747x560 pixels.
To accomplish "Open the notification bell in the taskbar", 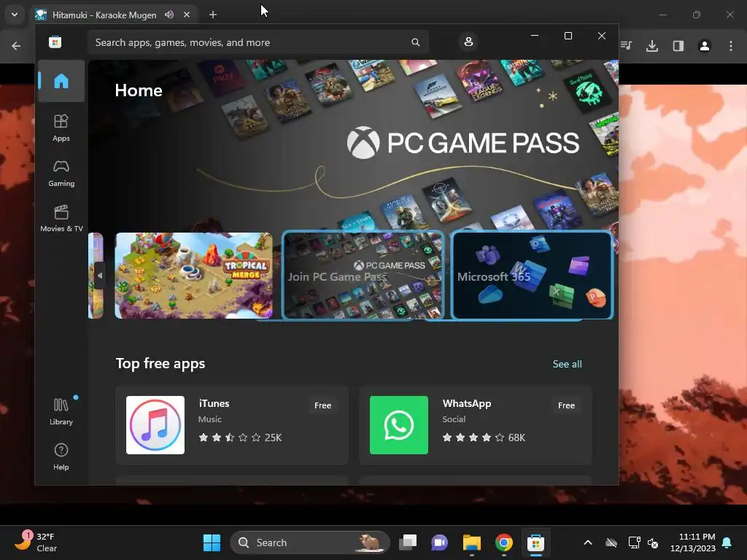I will (x=727, y=542).
